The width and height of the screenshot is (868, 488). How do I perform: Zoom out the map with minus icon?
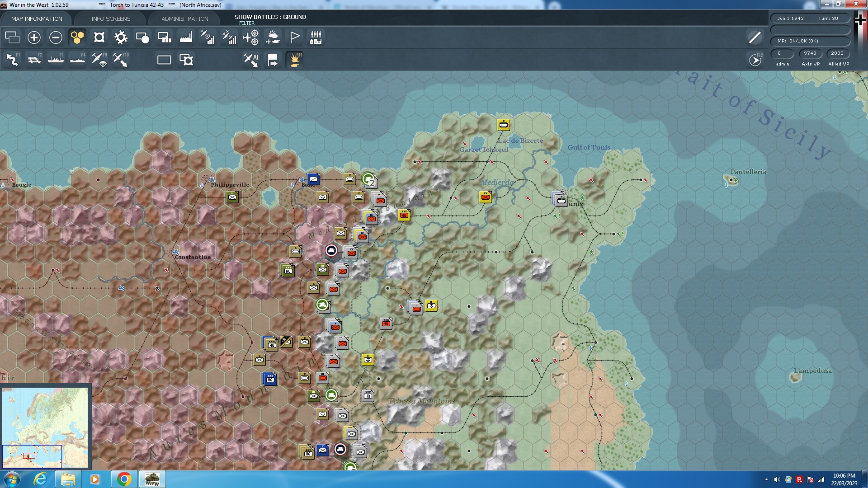(56, 38)
